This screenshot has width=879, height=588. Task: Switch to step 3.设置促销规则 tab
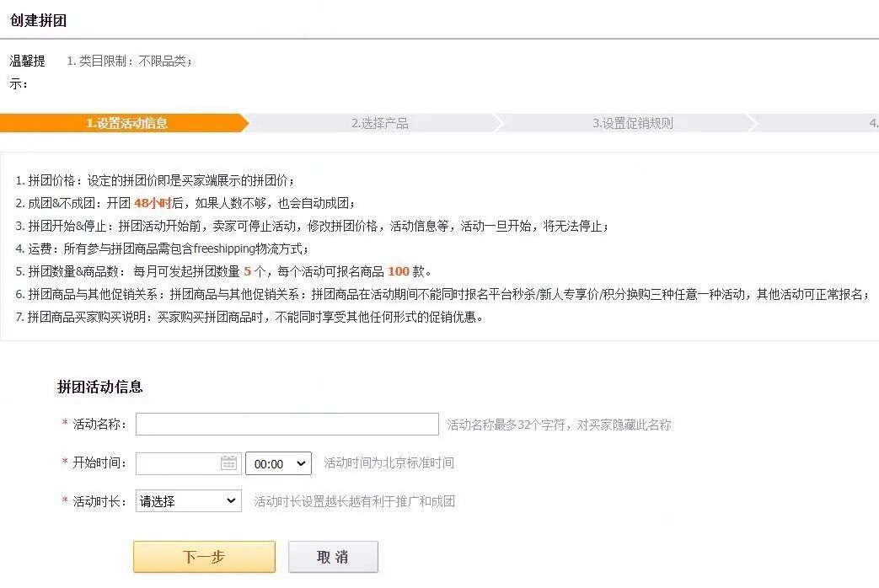coord(632,122)
